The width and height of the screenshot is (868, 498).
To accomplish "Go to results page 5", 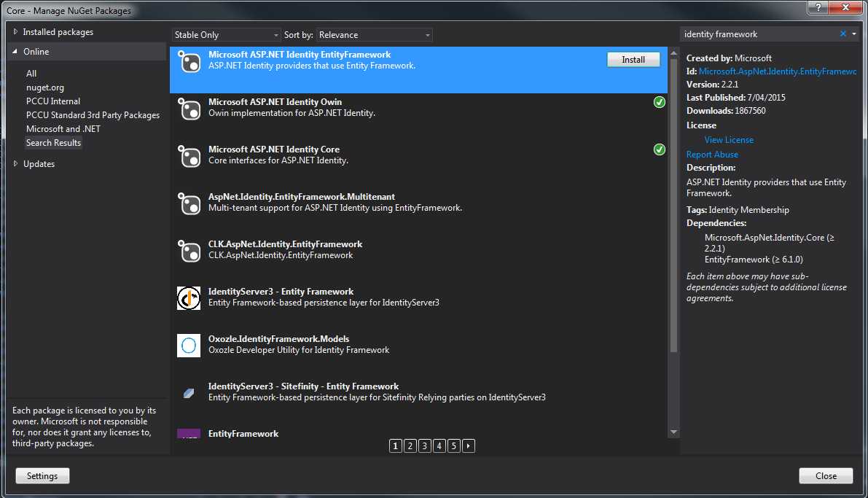I will (x=454, y=446).
